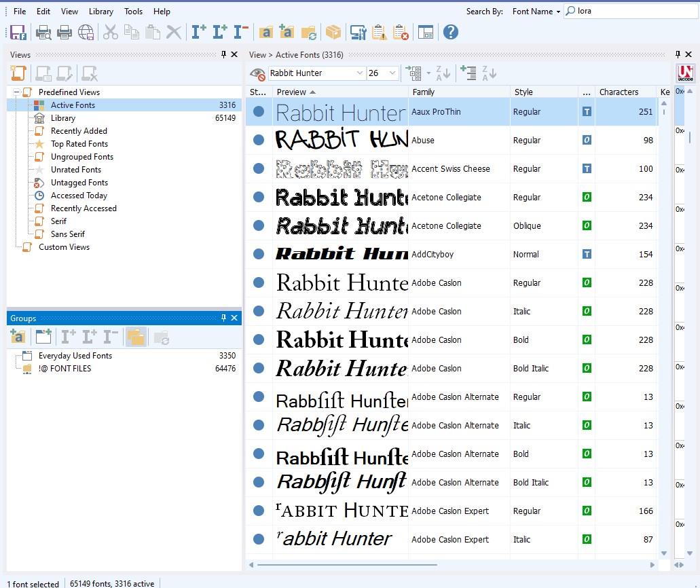Toggle status dot for Abuse font

(x=259, y=140)
